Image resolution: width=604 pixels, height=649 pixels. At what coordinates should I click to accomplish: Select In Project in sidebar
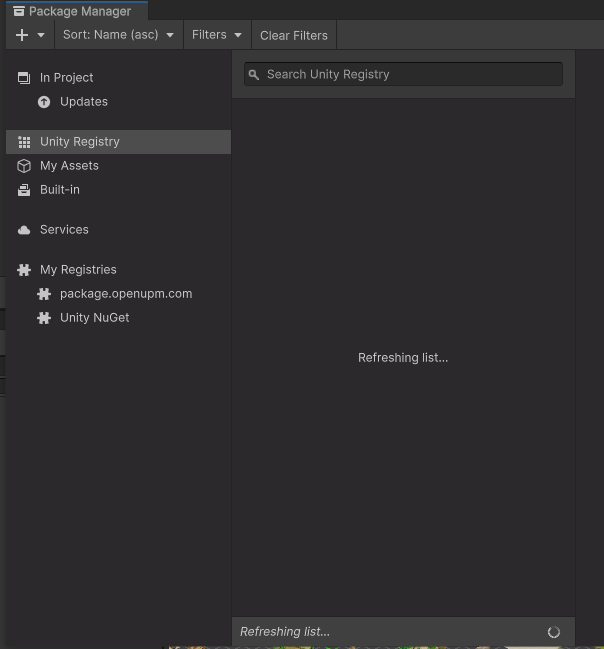pos(118,78)
